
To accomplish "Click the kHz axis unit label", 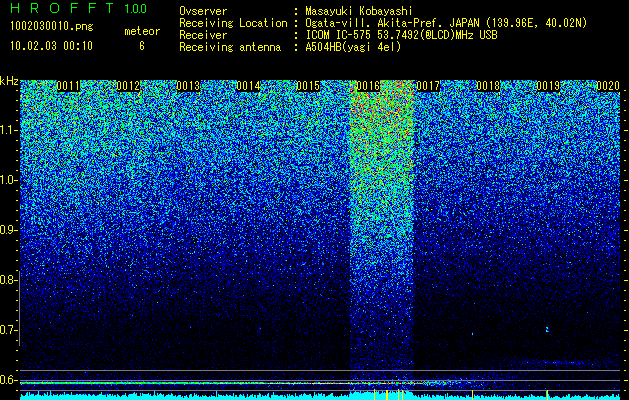I will click(9, 81).
